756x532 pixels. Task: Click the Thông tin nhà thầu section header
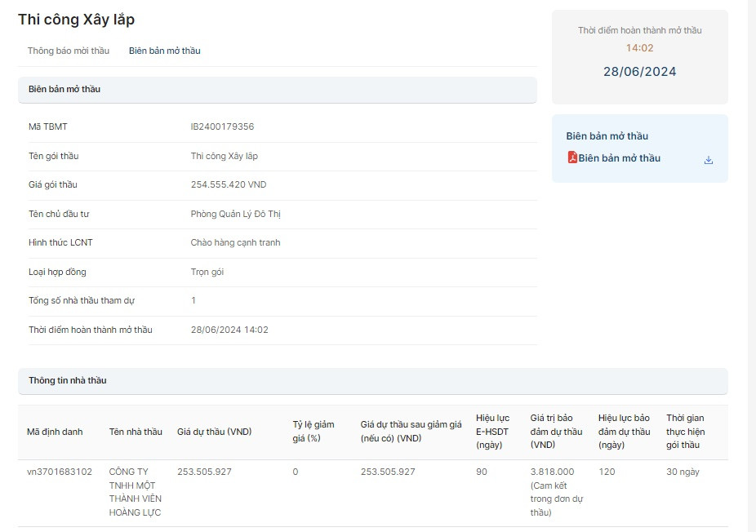click(372, 380)
